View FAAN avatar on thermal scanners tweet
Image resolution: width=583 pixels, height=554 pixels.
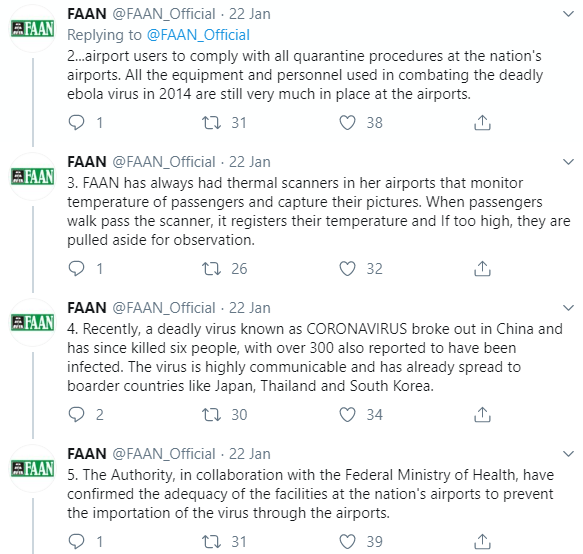pyautogui.click(x=33, y=176)
